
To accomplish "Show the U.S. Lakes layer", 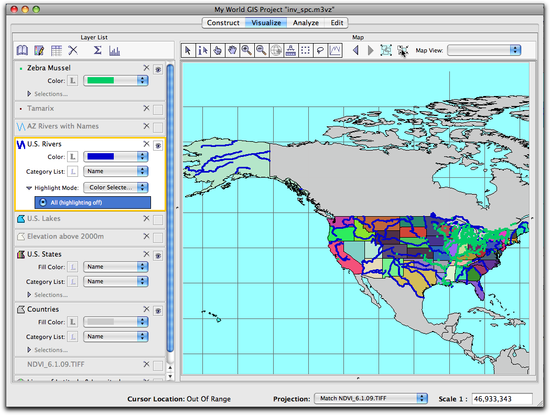I will click(x=158, y=220).
